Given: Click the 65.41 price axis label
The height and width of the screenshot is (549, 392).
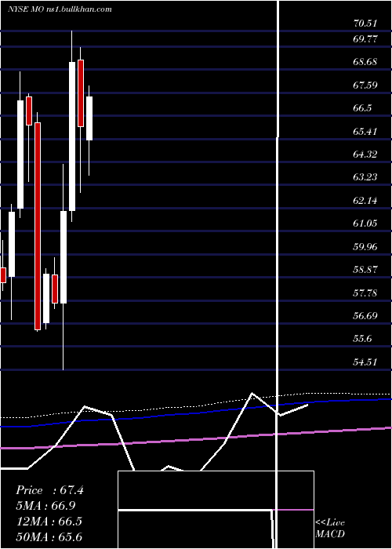Looking at the screenshot, I should [x=365, y=131].
